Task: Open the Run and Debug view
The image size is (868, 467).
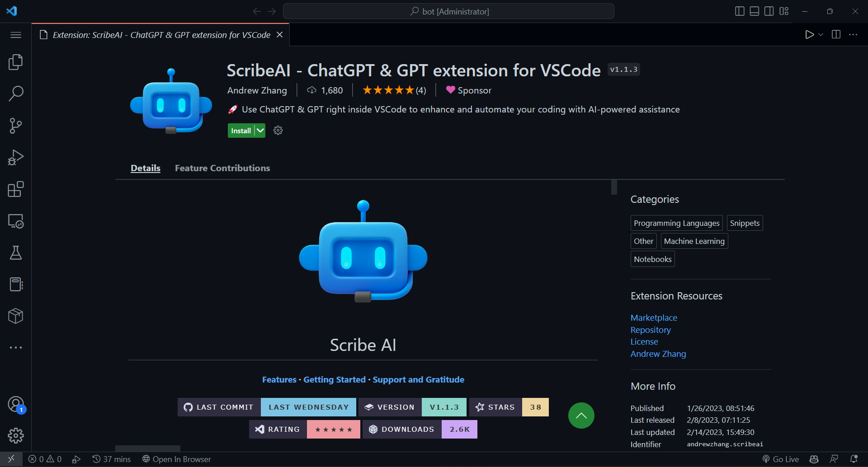Action: pyautogui.click(x=16, y=158)
